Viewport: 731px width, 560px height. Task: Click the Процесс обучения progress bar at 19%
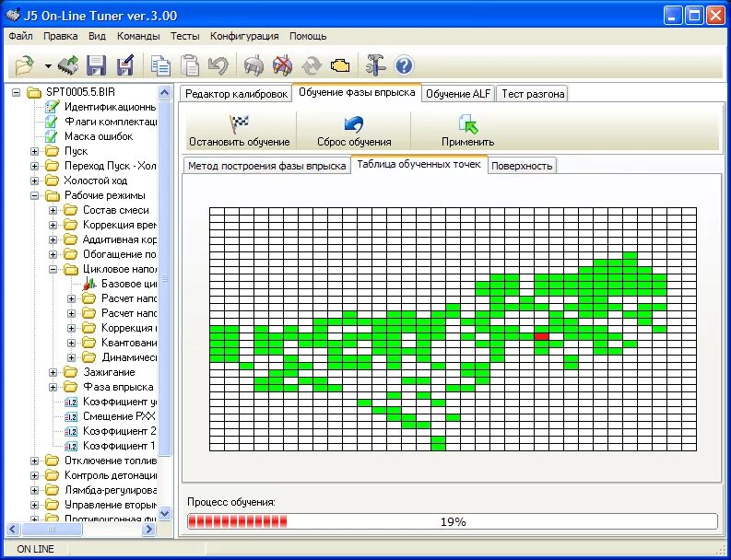click(x=453, y=521)
